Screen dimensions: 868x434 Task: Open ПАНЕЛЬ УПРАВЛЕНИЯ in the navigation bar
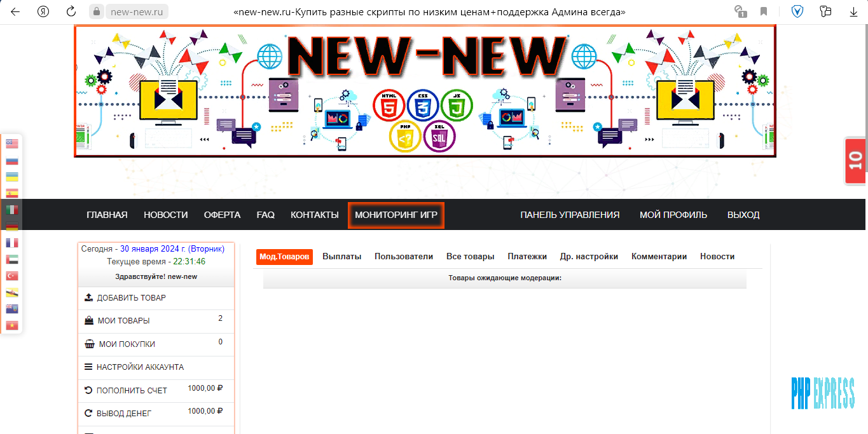click(570, 215)
